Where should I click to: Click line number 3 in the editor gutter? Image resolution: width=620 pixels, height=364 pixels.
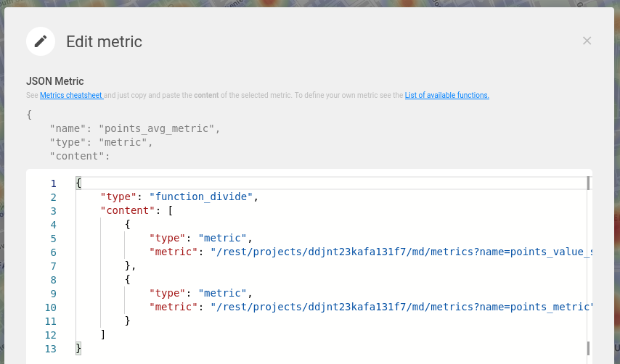[53, 211]
